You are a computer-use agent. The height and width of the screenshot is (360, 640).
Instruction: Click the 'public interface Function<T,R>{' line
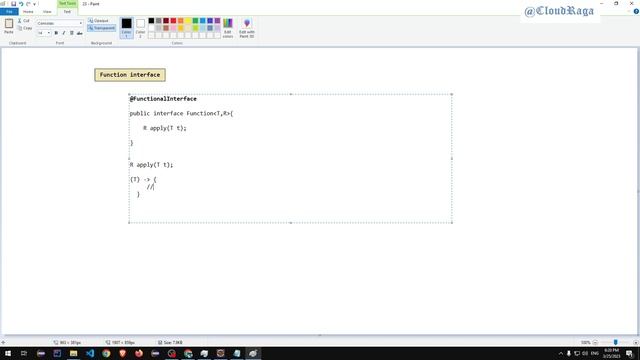coord(181,113)
